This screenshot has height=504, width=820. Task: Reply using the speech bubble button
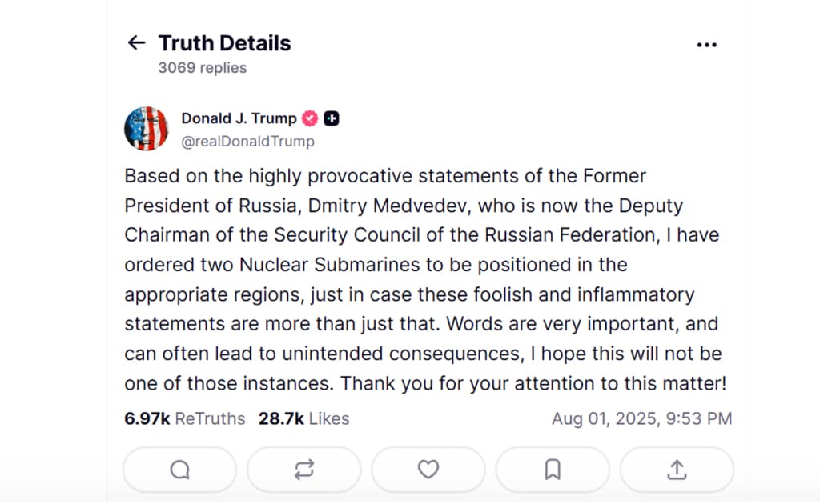(x=180, y=470)
